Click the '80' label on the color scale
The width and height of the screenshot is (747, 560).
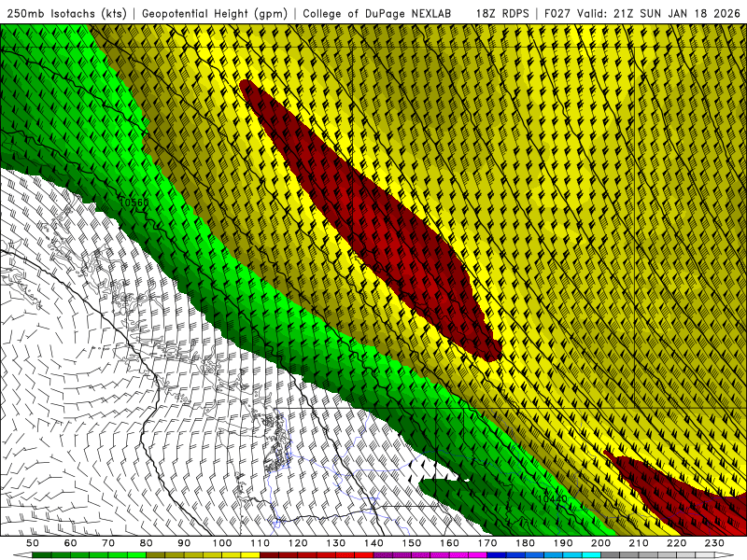click(146, 543)
